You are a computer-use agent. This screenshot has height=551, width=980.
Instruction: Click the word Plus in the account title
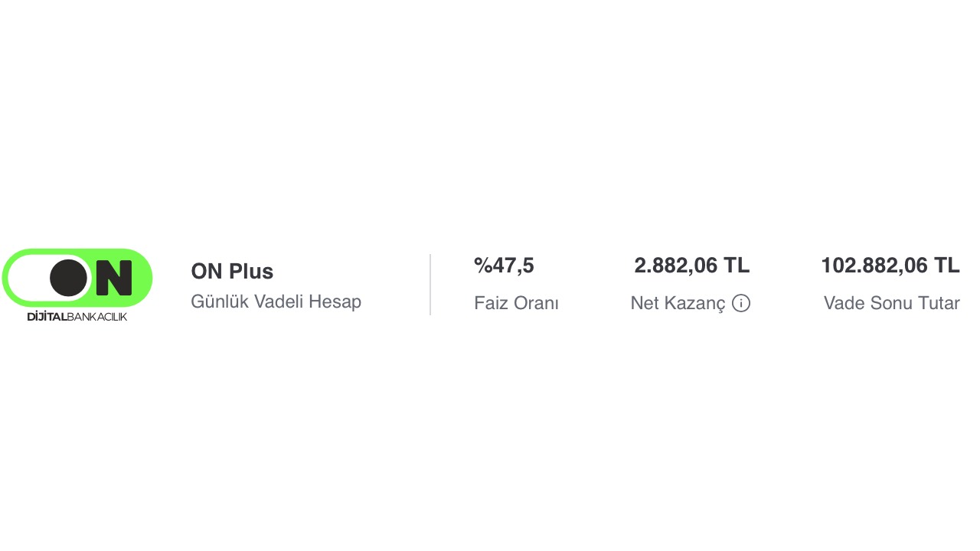[x=252, y=272]
